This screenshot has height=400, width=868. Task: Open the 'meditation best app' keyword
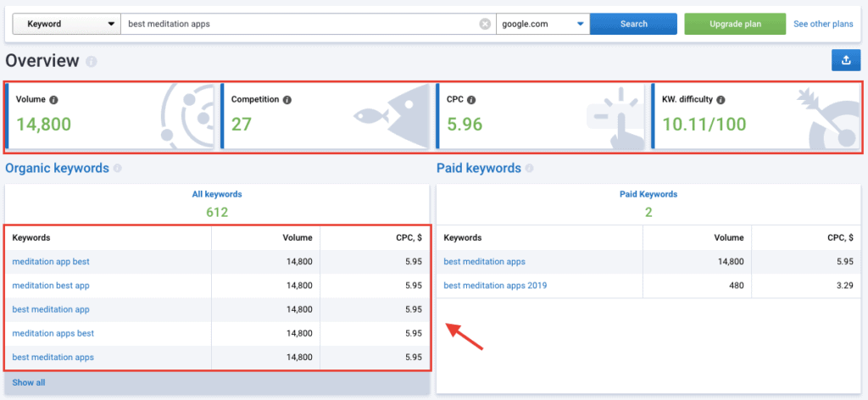51,286
